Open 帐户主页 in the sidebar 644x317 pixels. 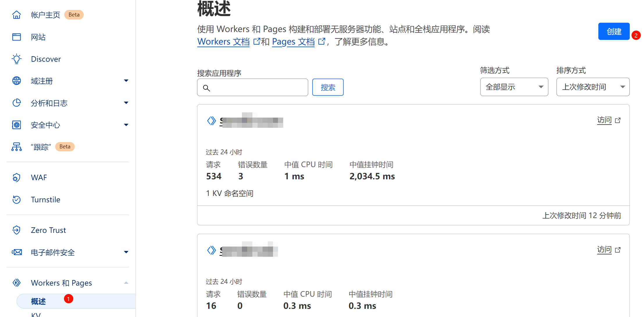(46, 15)
